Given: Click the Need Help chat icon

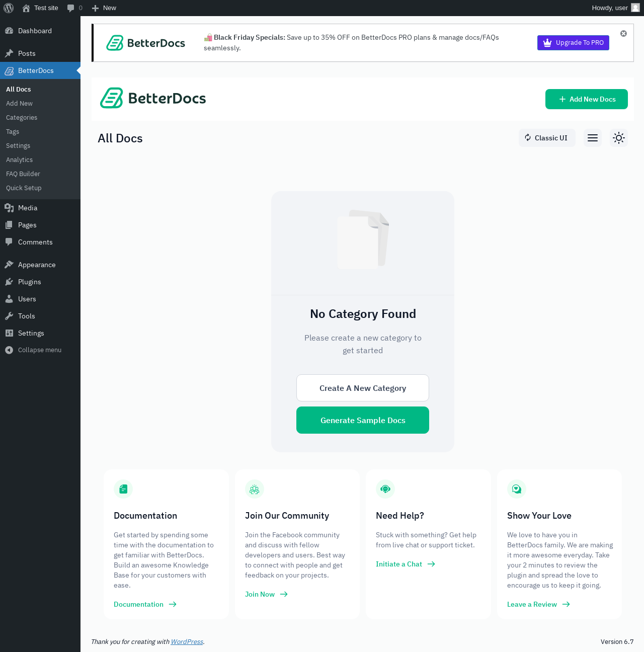Looking at the screenshot, I should coord(385,489).
